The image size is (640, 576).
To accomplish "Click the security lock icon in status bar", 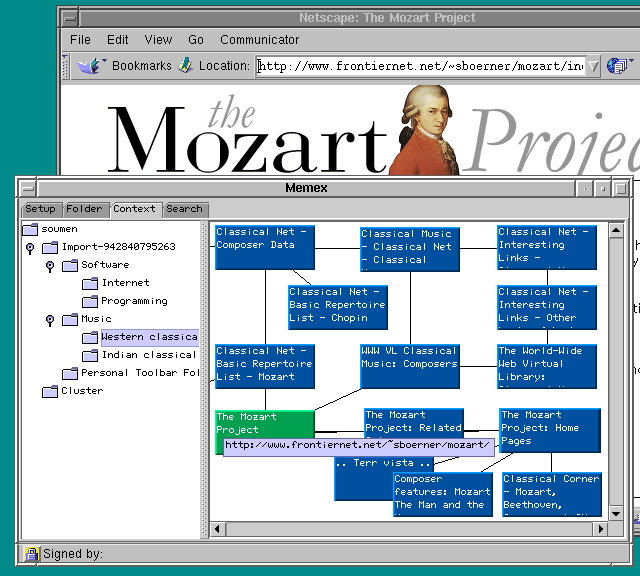I will pyautogui.click(x=31, y=554).
